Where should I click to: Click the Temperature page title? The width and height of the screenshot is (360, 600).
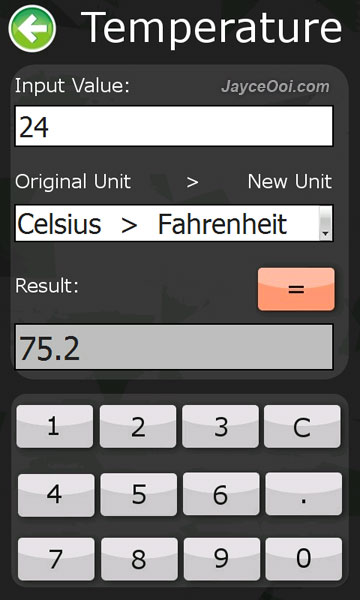click(212, 27)
